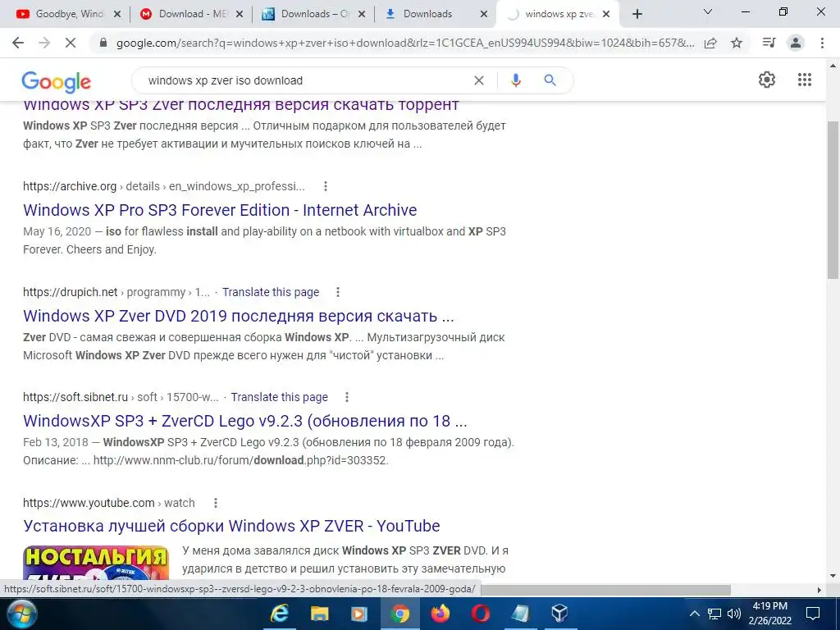Clear the Google search box
The image size is (840, 630).
coord(479,80)
